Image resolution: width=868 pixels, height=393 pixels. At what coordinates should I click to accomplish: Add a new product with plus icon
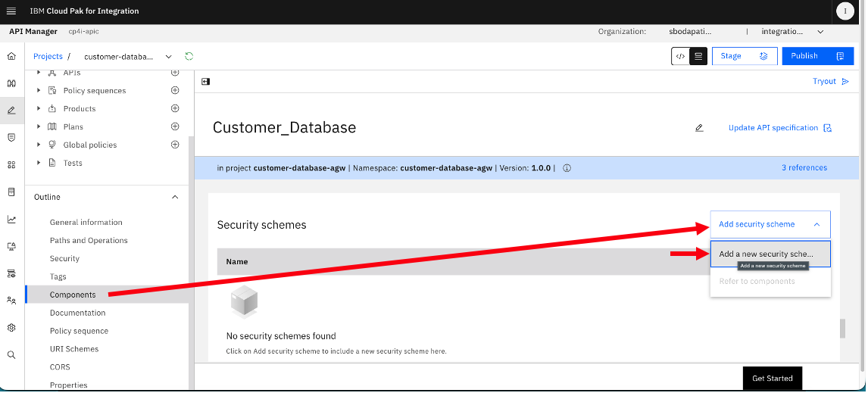point(175,108)
